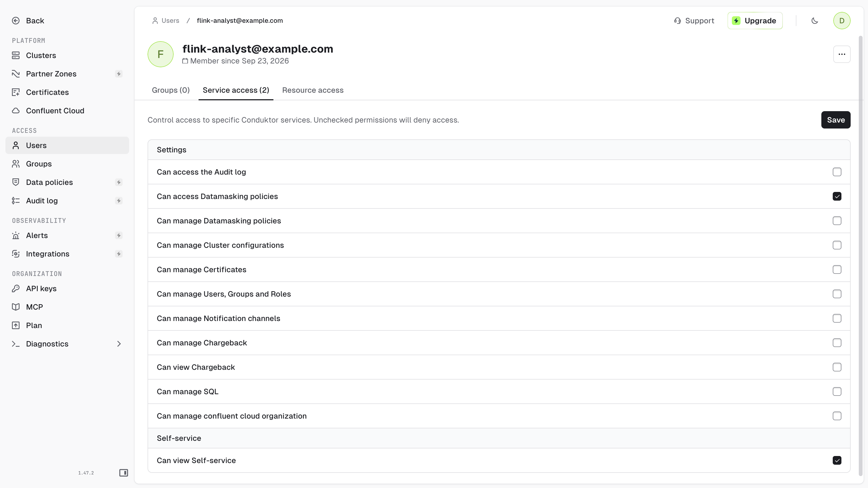
Task: Click the Integrations icon
Action: 16,254
